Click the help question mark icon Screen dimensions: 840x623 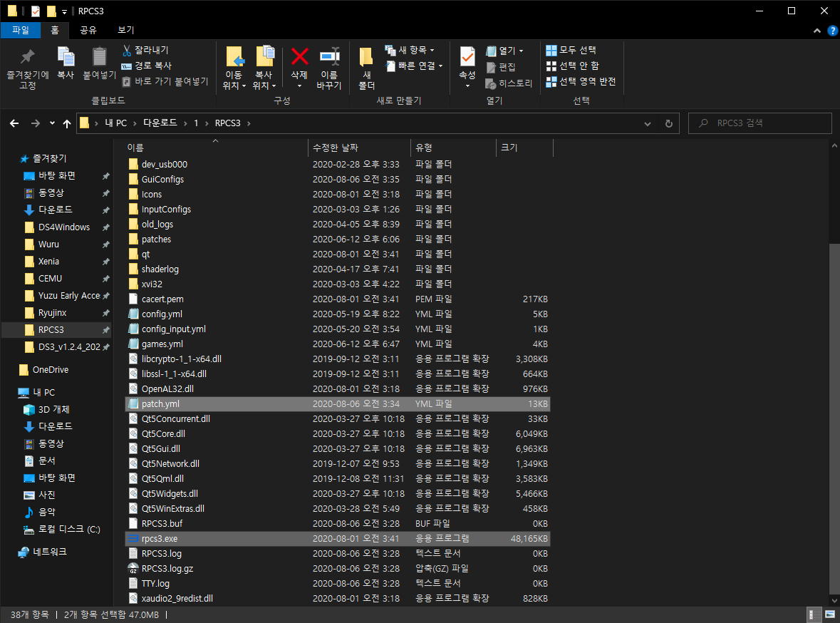(x=832, y=31)
